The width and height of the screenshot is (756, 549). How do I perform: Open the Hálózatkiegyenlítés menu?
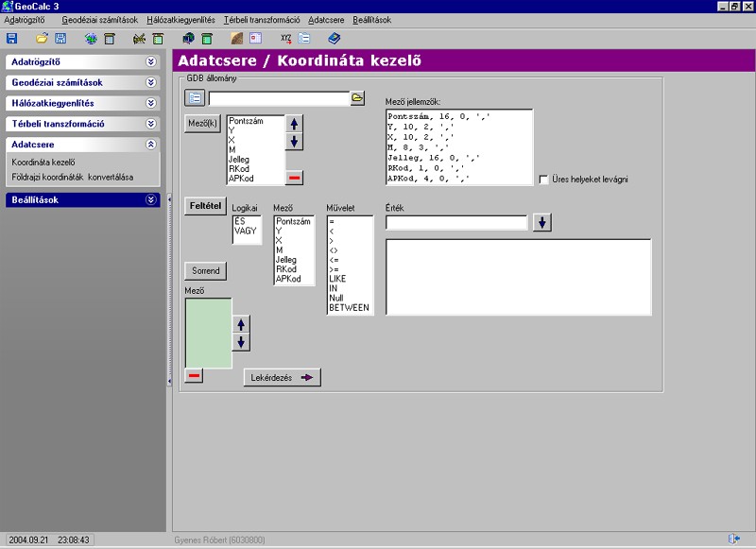(180, 20)
